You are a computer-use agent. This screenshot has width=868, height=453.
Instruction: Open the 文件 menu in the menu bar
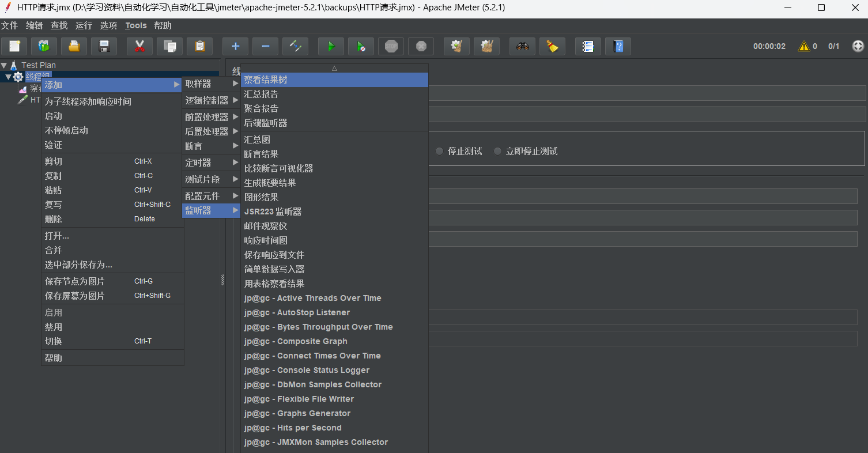(10, 25)
